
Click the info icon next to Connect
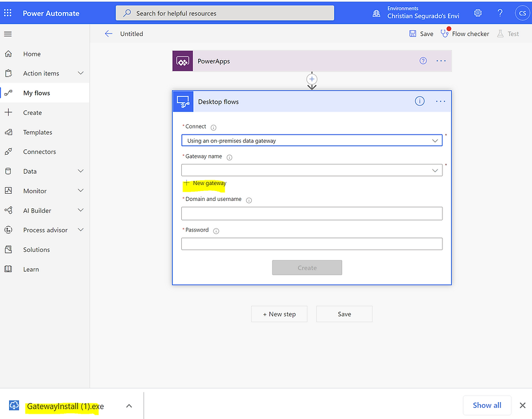coord(213,128)
